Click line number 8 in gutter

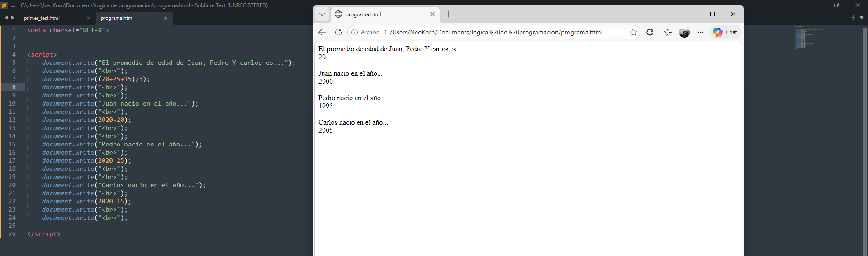pyautogui.click(x=14, y=87)
